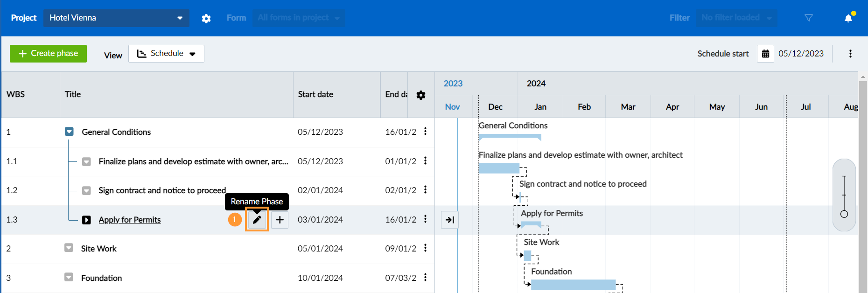868x293 pixels.
Task: Click the Create phase button
Action: (48, 54)
